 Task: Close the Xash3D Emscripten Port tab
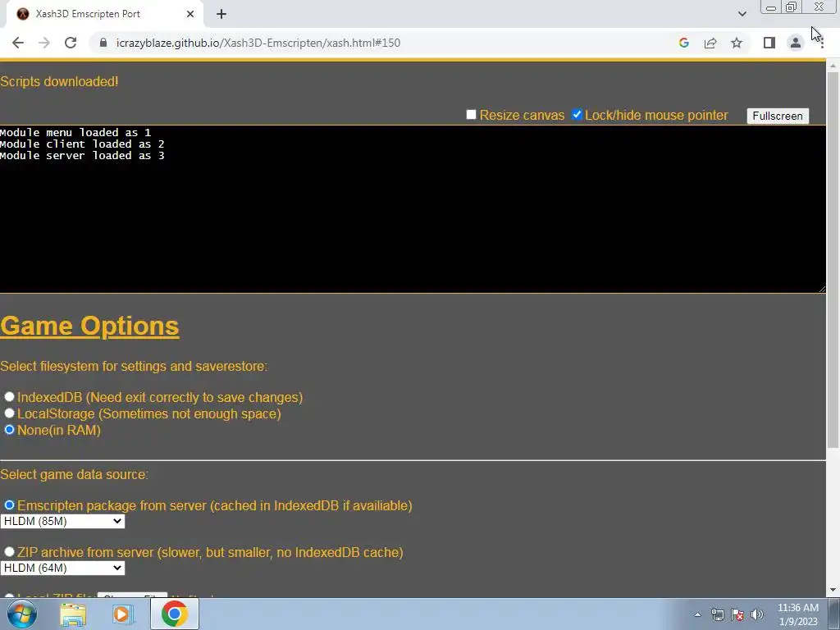pyautogui.click(x=190, y=14)
